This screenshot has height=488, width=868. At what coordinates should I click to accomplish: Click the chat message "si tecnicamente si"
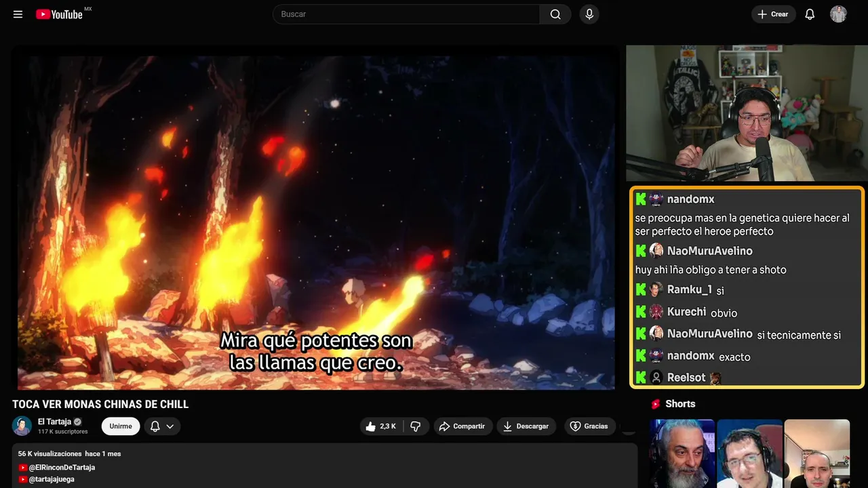click(x=799, y=335)
